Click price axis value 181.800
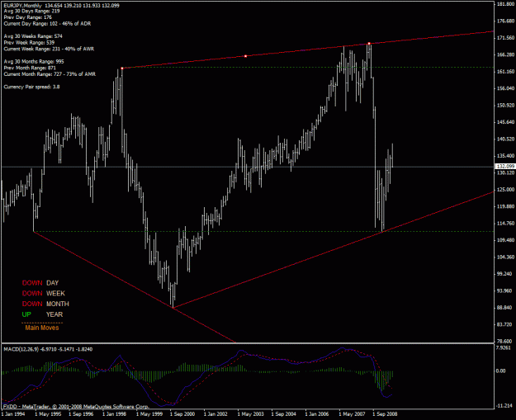516x420 pixels. 505,4
